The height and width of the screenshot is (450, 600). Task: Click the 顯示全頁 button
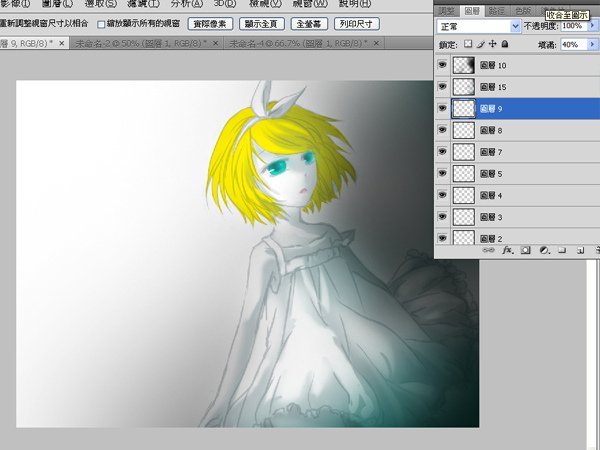pos(262,24)
